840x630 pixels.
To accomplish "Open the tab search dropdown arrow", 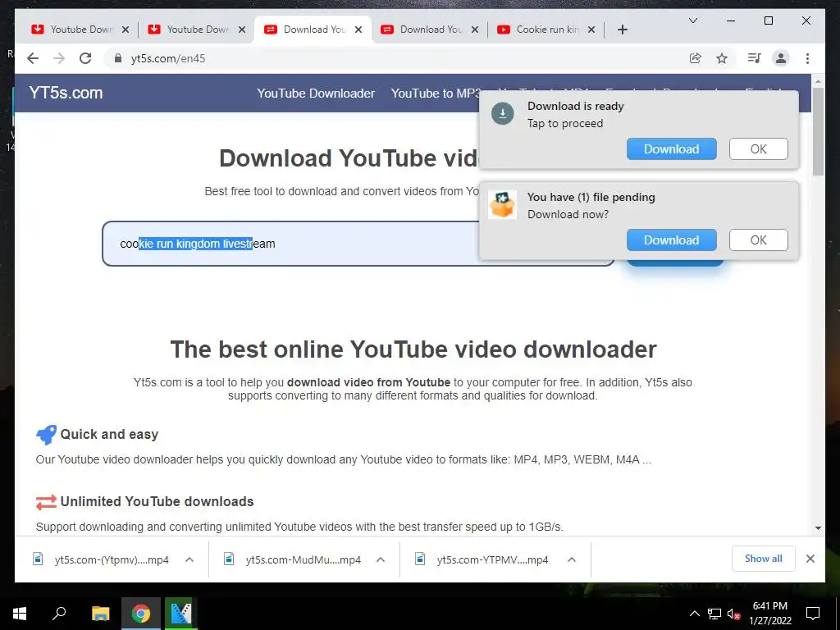I will pos(693,21).
